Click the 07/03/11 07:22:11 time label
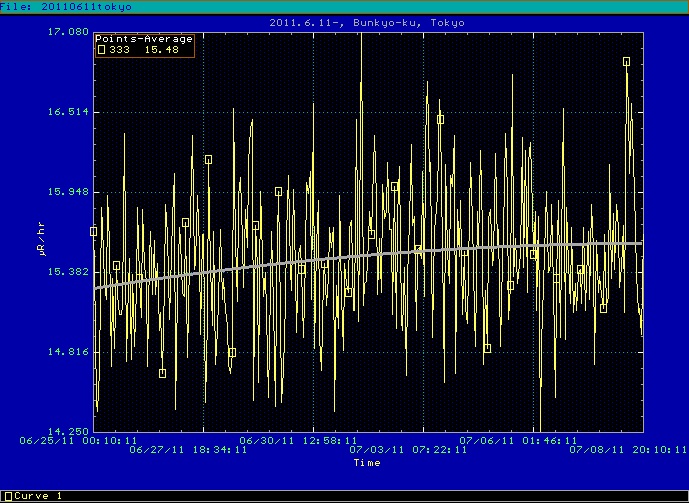 [393, 450]
